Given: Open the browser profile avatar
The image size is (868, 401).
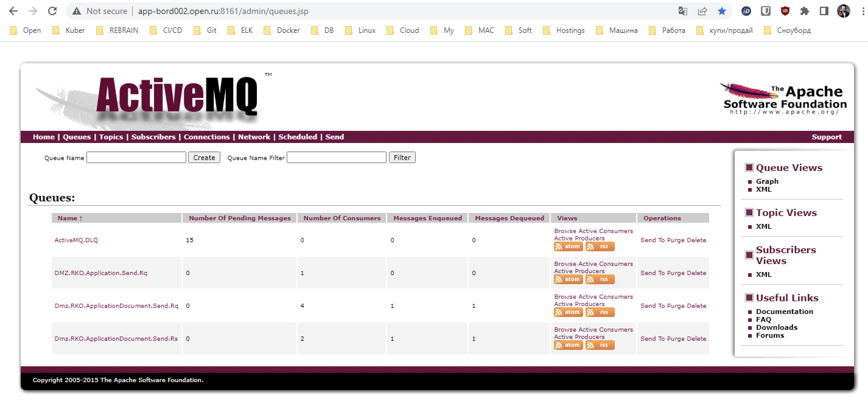Looking at the screenshot, I should coord(843,11).
